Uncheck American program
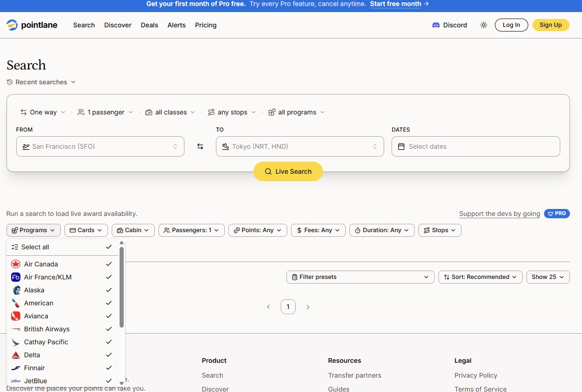Viewport: 582px width, 392px height. click(x=109, y=303)
